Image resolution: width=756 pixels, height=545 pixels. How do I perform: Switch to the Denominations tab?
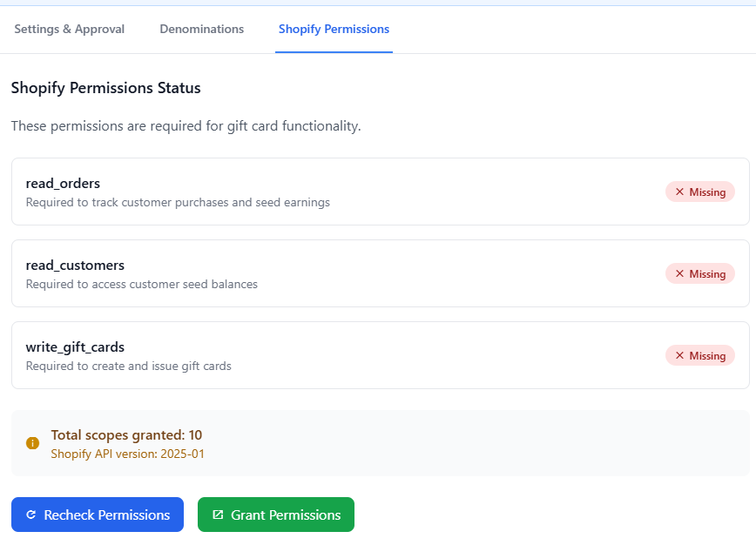(x=201, y=29)
